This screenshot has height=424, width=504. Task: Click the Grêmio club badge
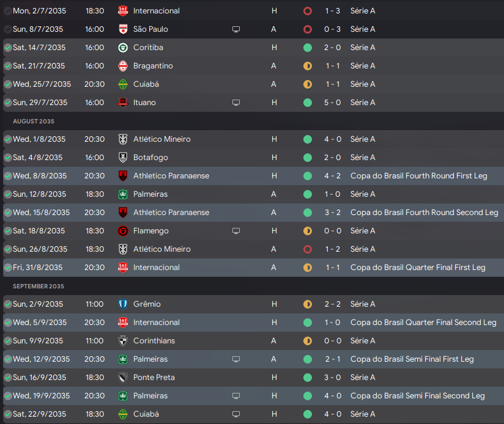123,304
